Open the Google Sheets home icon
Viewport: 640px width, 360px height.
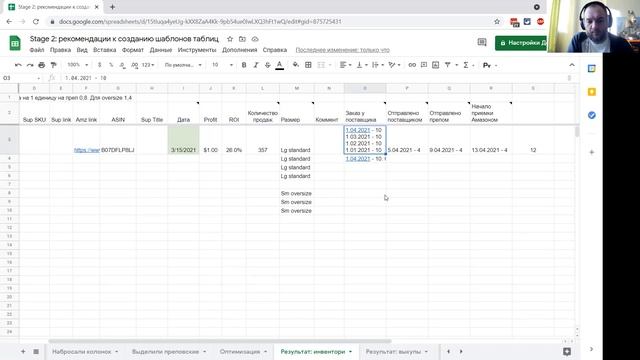click(x=15, y=42)
